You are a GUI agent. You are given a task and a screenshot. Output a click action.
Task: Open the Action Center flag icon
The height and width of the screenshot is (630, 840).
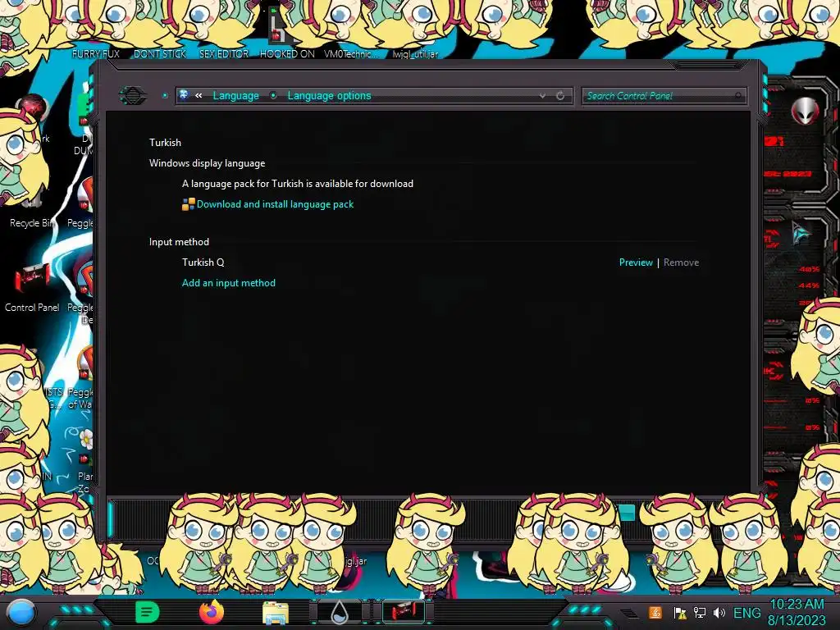click(x=680, y=613)
